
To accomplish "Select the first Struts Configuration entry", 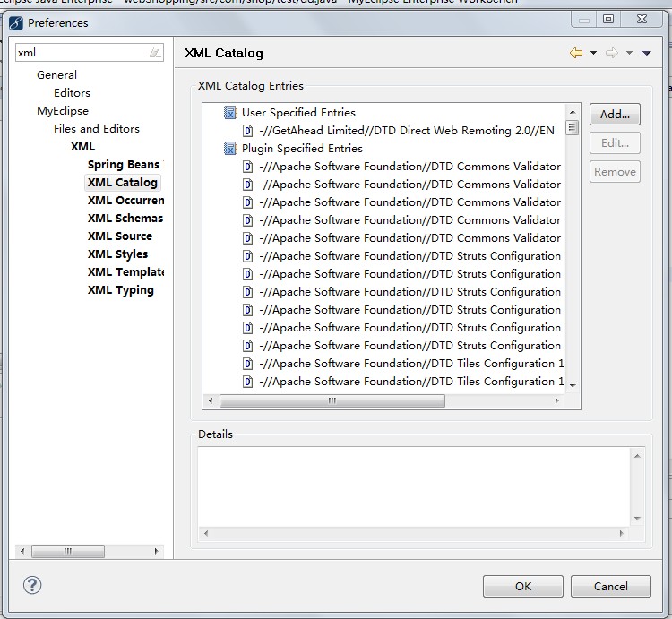I will coord(409,256).
